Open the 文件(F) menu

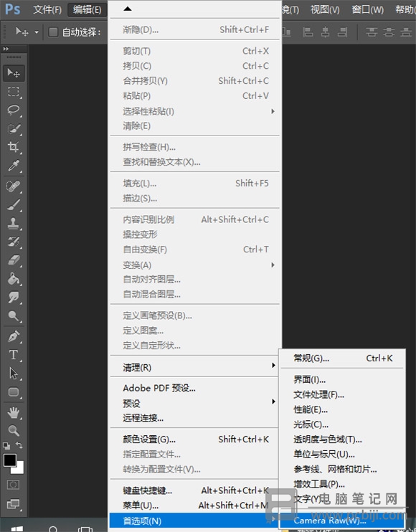click(47, 9)
